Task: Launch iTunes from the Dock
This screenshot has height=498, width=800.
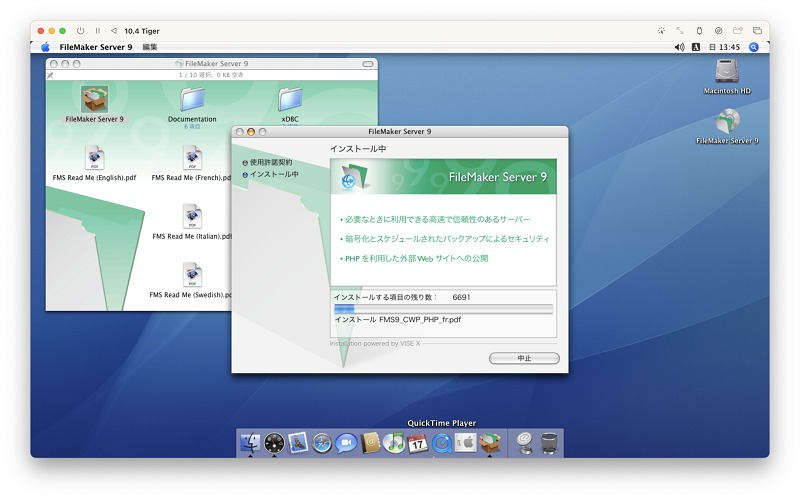Action: click(x=394, y=443)
